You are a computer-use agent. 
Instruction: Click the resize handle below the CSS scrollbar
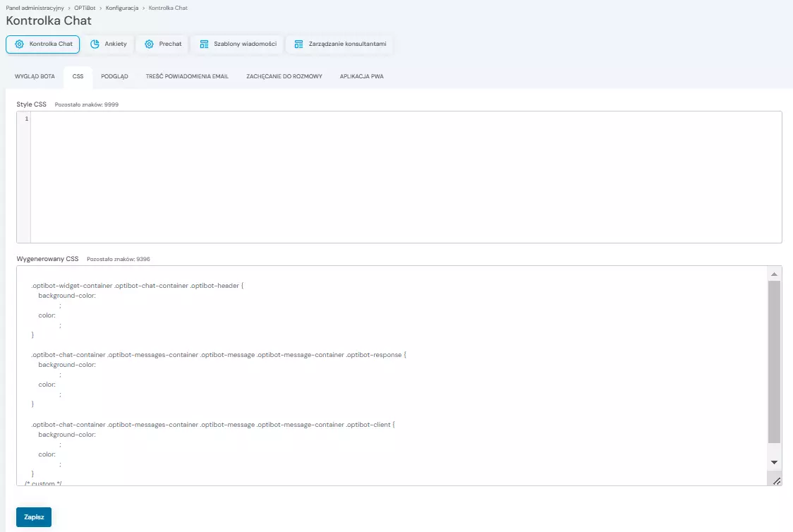pos(777,480)
